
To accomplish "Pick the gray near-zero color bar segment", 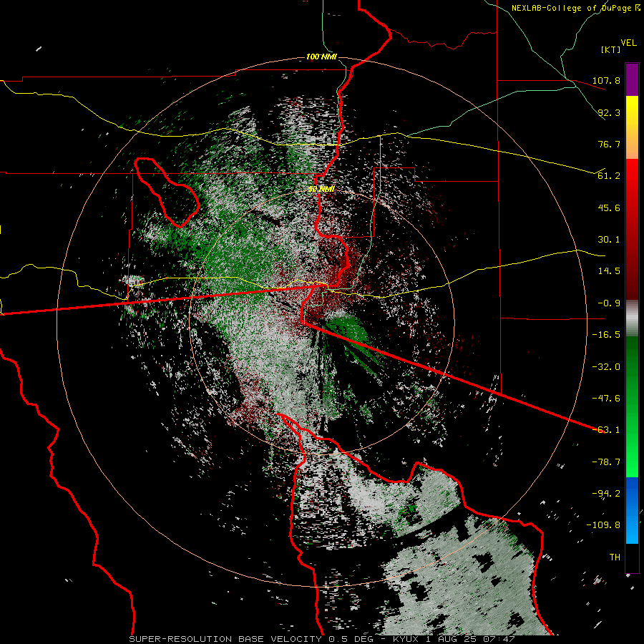I will 632,318.
